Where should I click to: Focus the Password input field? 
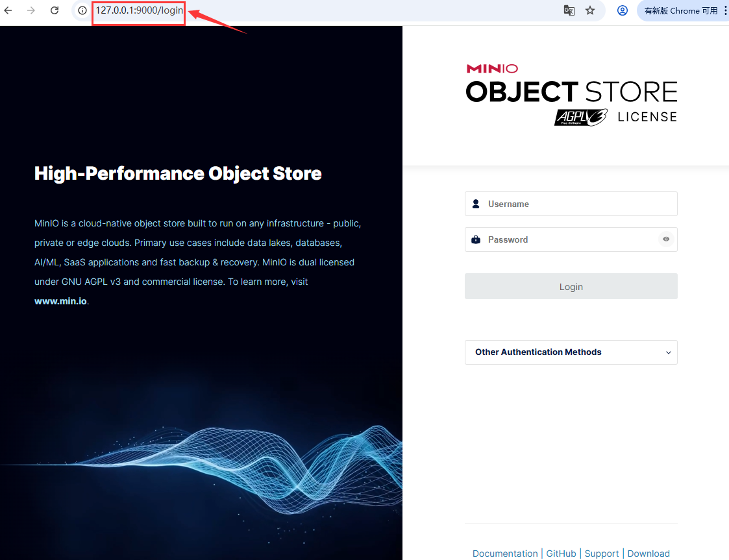(571, 239)
